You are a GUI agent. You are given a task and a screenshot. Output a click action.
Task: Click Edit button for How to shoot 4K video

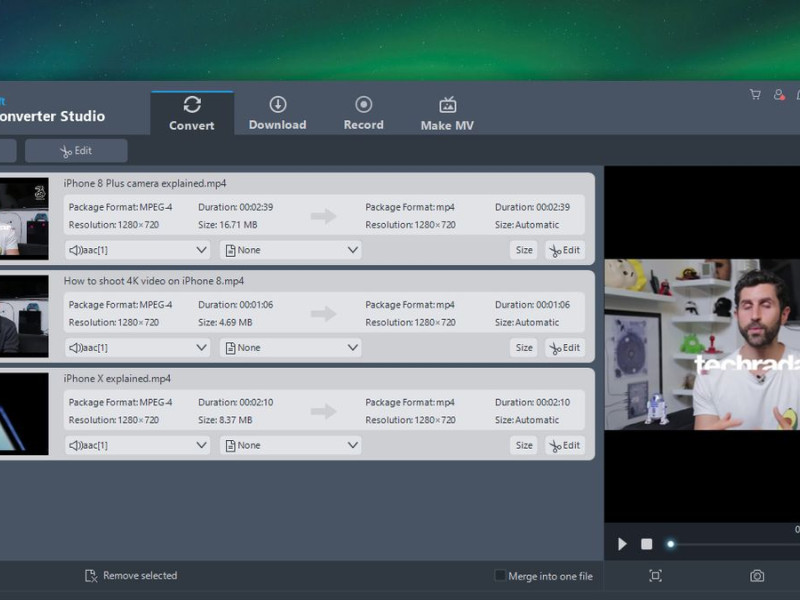click(565, 347)
